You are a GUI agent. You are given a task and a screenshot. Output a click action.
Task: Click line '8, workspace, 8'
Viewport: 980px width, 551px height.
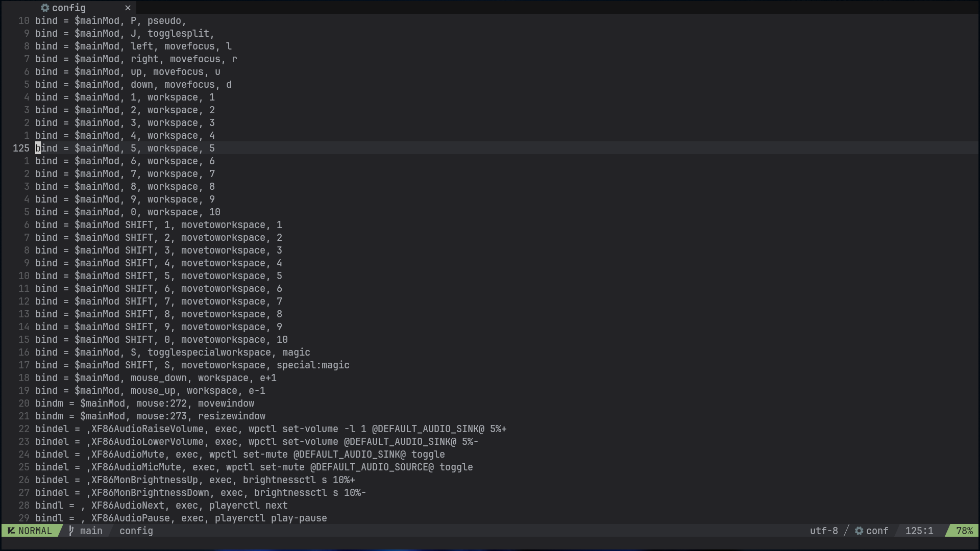pyautogui.click(x=125, y=186)
